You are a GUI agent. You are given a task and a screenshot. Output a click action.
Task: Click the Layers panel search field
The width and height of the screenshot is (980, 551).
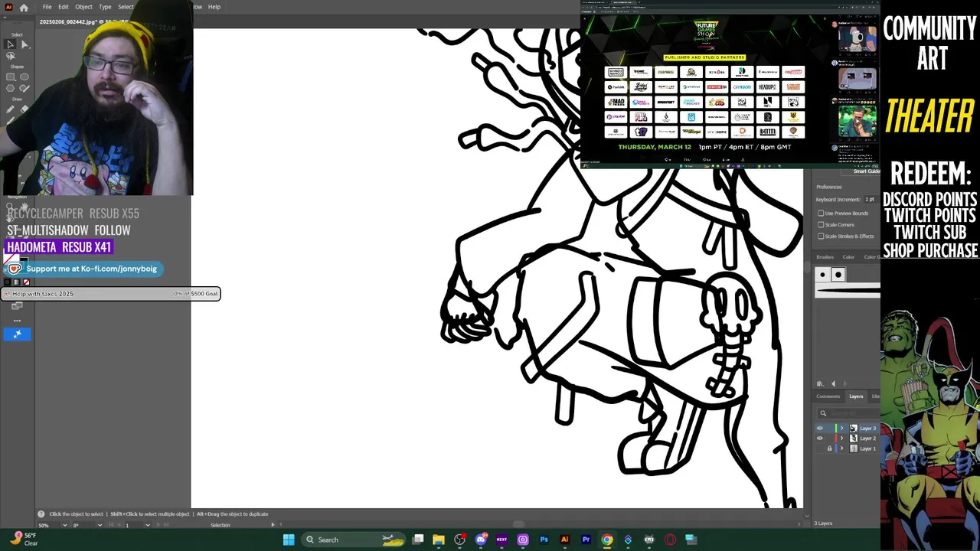pos(849,413)
